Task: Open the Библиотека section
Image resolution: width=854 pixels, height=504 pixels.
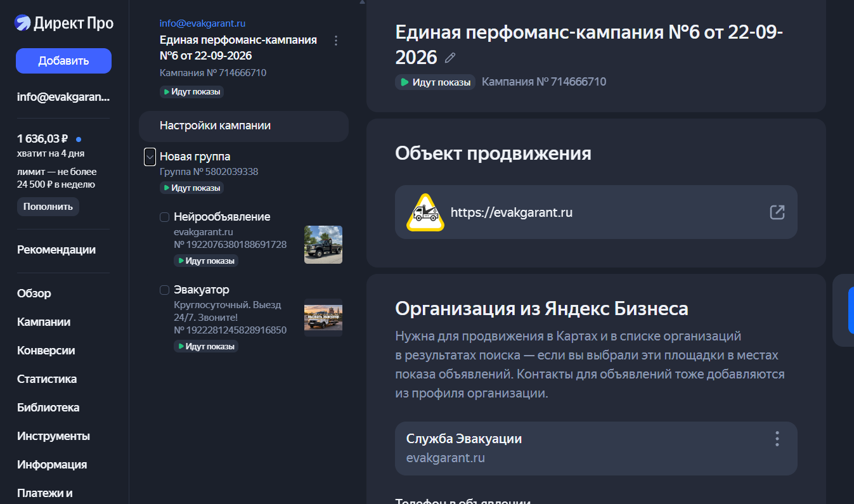Action: click(x=48, y=408)
